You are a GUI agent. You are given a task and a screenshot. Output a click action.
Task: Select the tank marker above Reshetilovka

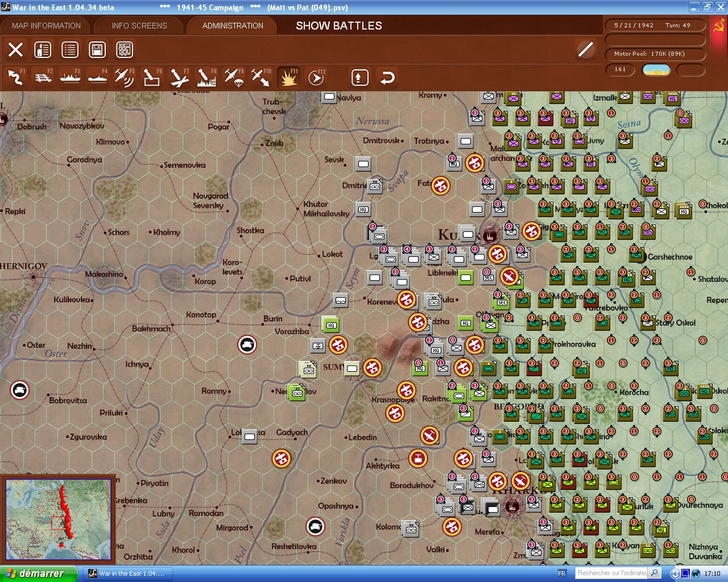(316, 527)
